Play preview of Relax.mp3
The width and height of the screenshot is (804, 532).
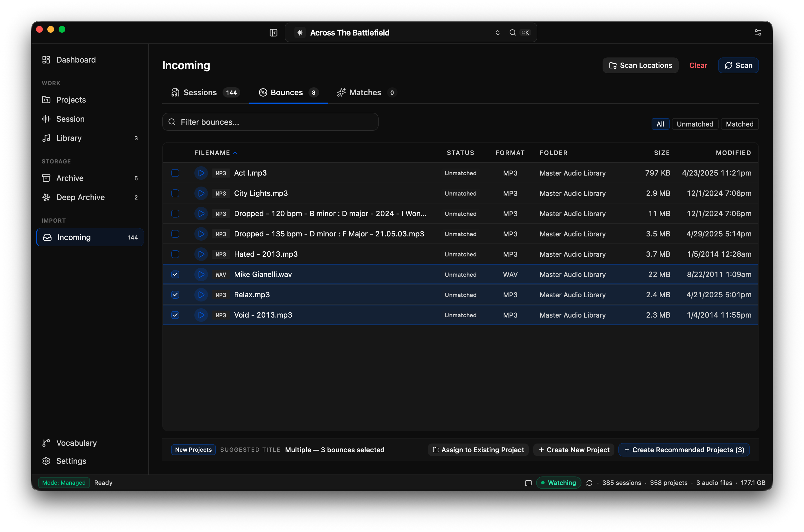tap(201, 295)
